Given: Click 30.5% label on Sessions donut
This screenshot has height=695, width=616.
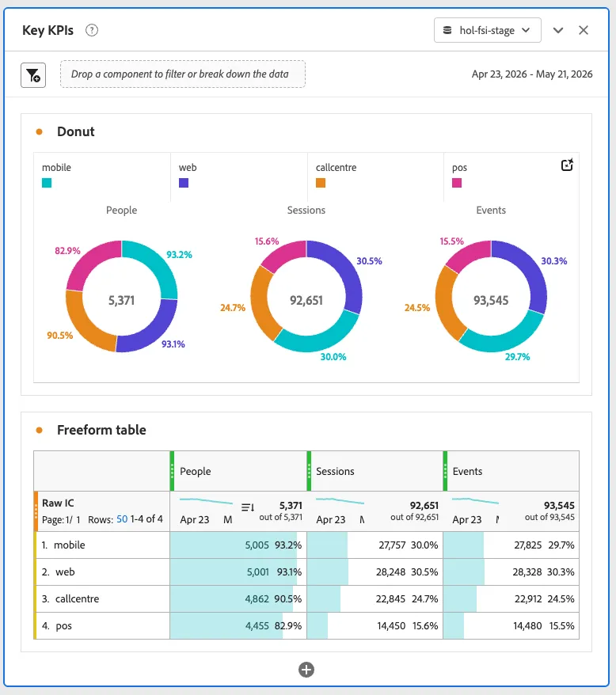Looking at the screenshot, I should click(370, 261).
